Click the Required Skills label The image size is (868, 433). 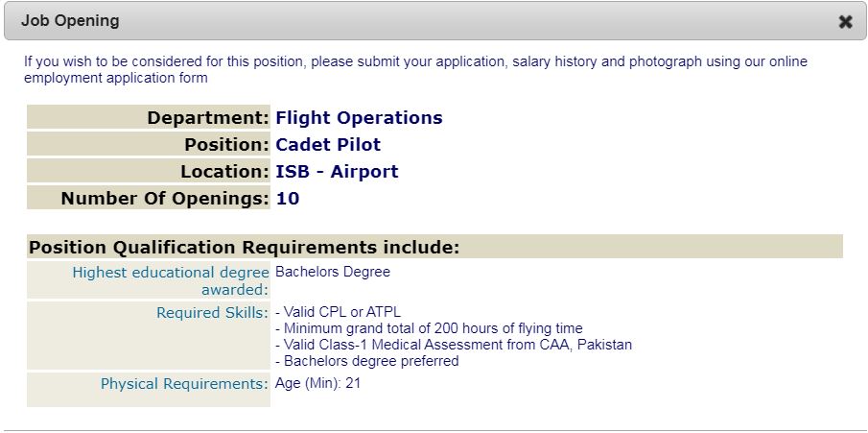(212, 313)
